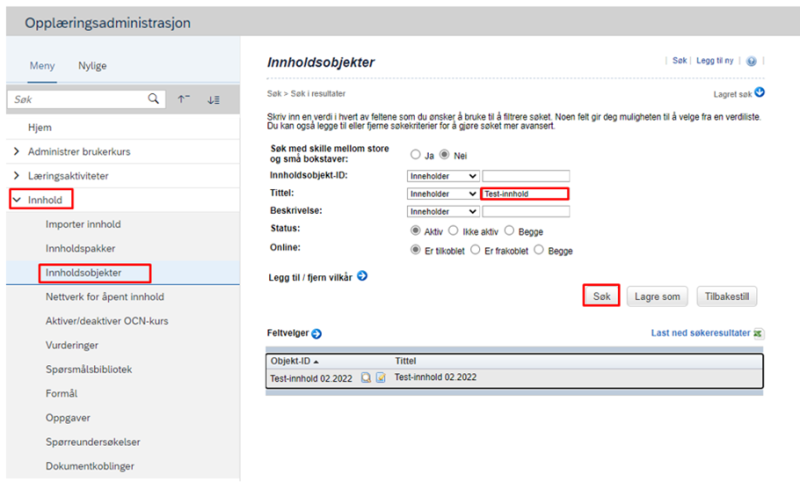Open the help question-mark icon
The width and height of the screenshot is (800, 490).
click(x=751, y=61)
